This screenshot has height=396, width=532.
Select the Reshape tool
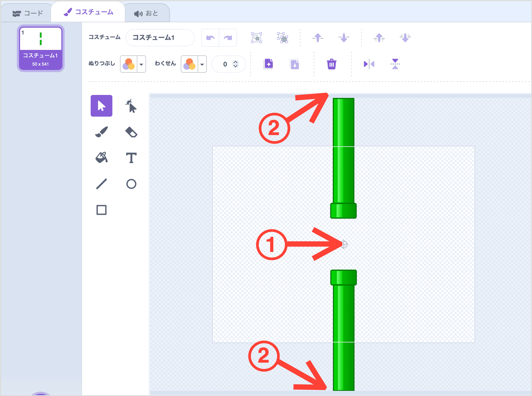click(x=131, y=106)
